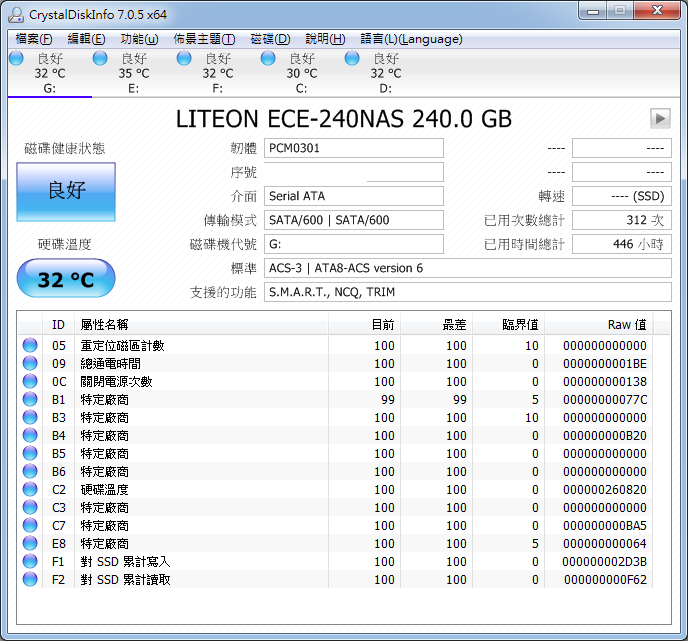Open the 語言(L)(Language) menu
This screenshot has height=641, width=688.
tap(411, 39)
